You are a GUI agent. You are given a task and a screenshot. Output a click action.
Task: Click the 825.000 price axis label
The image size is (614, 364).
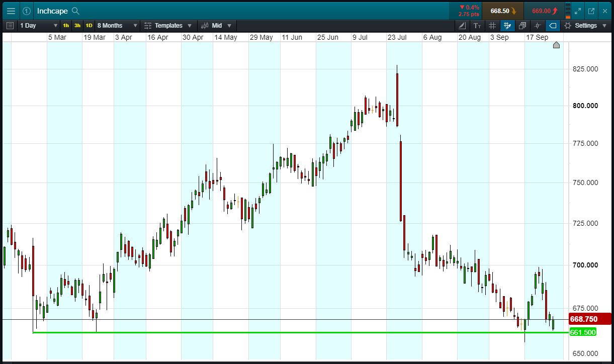585,69
